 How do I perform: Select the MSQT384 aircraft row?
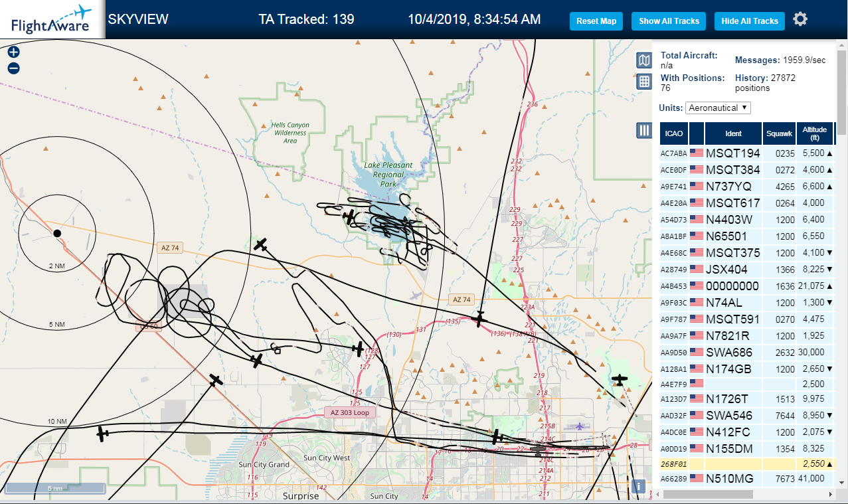pyautogui.click(x=746, y=170)
